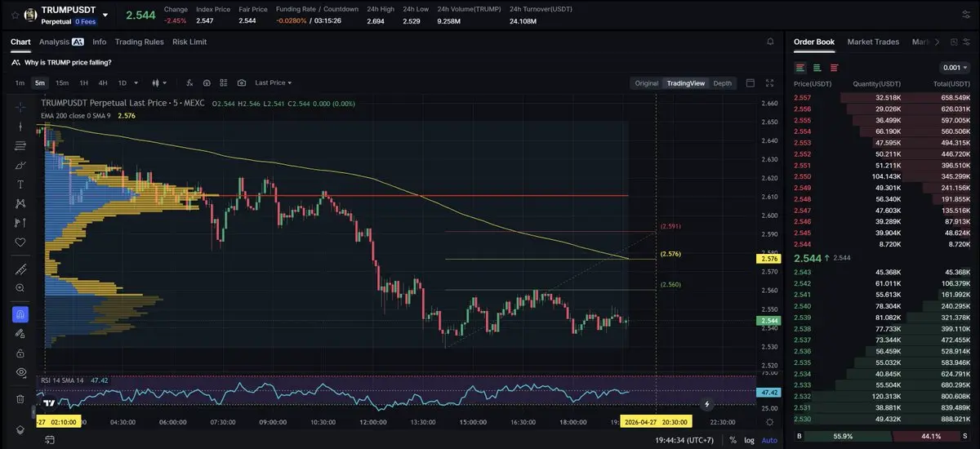Click the heart favorites icon in sidebar

(x=20, y=242)
